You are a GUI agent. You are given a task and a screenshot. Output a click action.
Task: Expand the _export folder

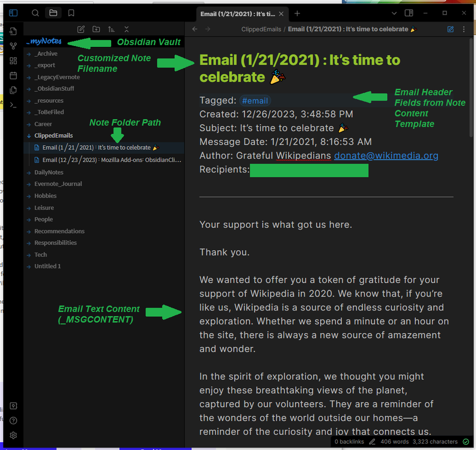(44, 65)
